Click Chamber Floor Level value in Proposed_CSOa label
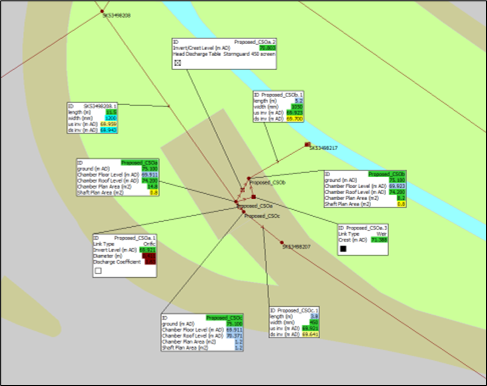This screenshot has height=386, width=487. click(150, 175)
